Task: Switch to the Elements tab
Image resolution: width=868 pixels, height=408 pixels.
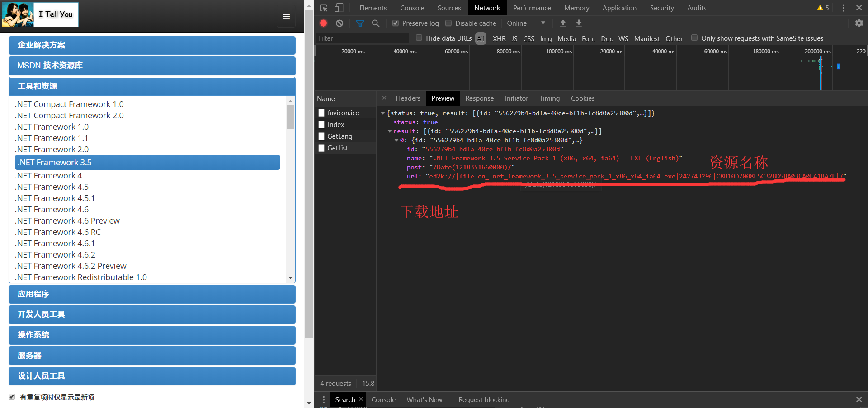Action: click(x=373, y=8)
